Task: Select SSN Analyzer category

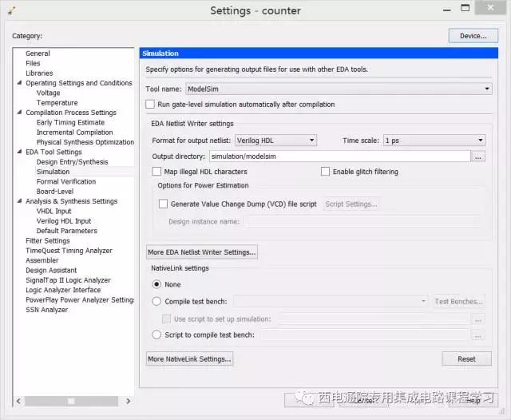Action: [46, 310]
